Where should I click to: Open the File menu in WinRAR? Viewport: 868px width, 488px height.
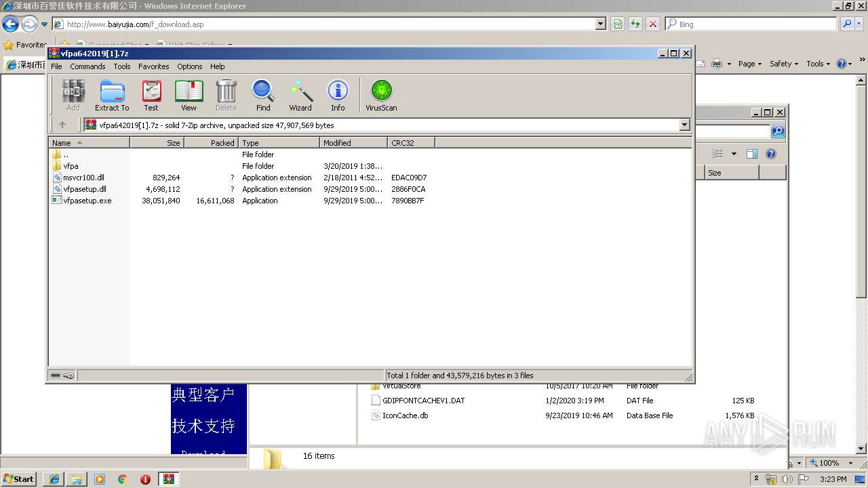pyautogui.click(x=56, y=66)
